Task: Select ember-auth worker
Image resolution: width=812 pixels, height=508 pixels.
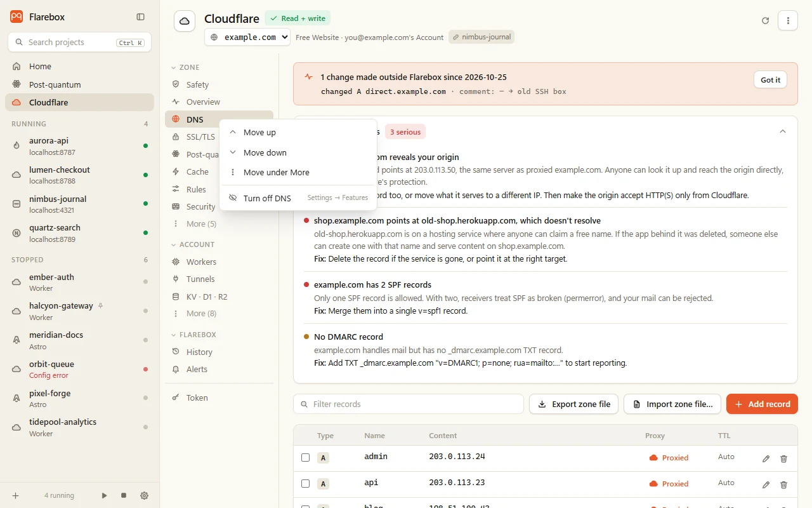Action: coord(79,282)
